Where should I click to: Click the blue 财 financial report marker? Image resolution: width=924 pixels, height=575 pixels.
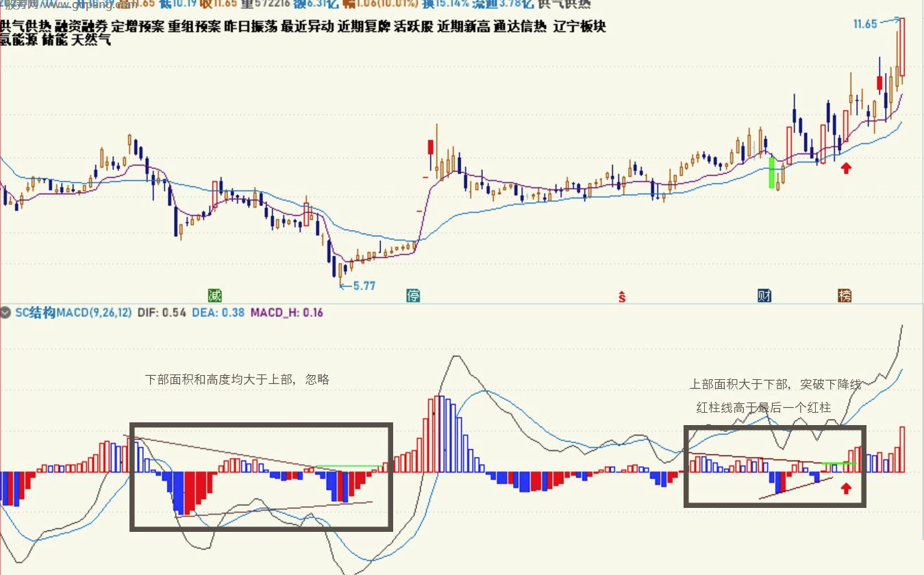coord(765,296)
